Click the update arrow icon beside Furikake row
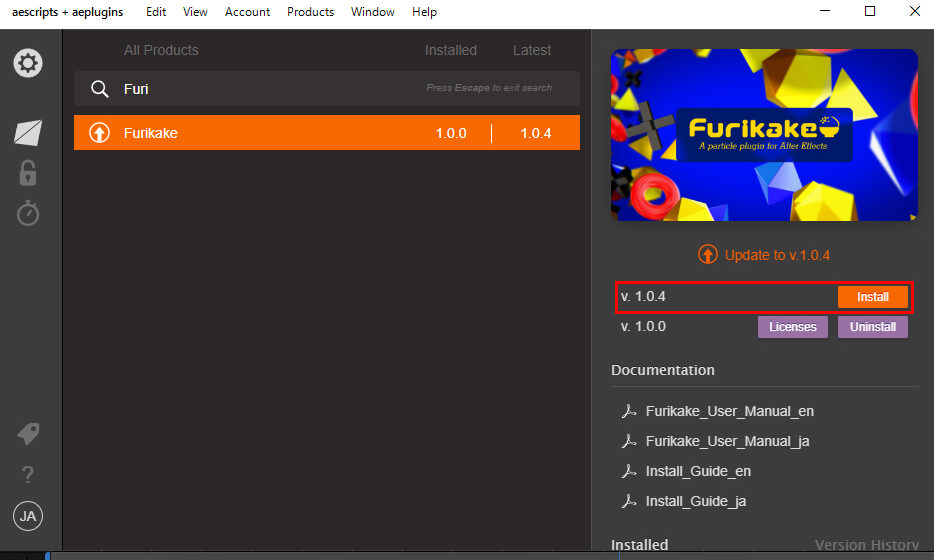934x560 pixels. click(99, 133)
